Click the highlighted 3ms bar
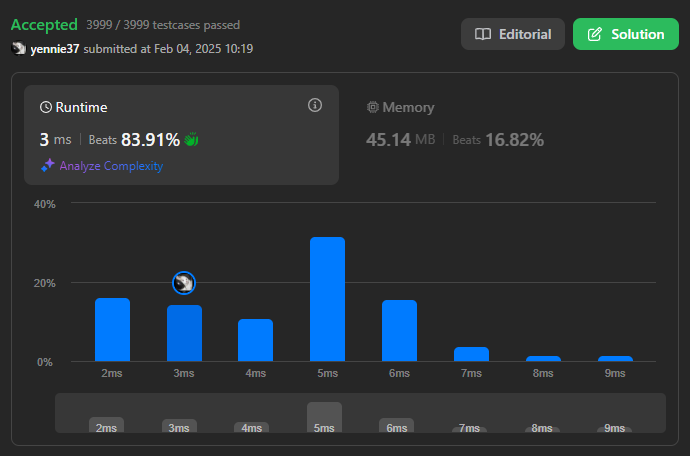This screenshot has width=690, height=456. [184, 333]
